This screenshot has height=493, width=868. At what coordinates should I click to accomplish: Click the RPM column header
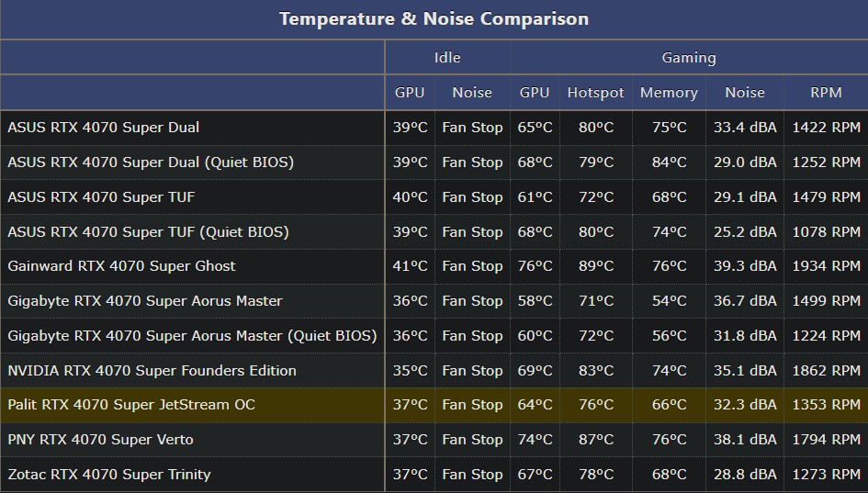click(826, 93)
